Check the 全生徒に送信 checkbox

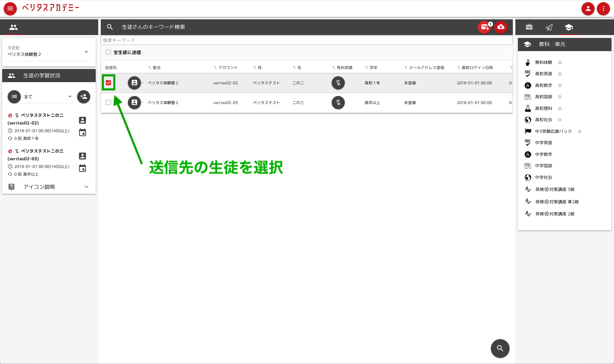(108, 52)
